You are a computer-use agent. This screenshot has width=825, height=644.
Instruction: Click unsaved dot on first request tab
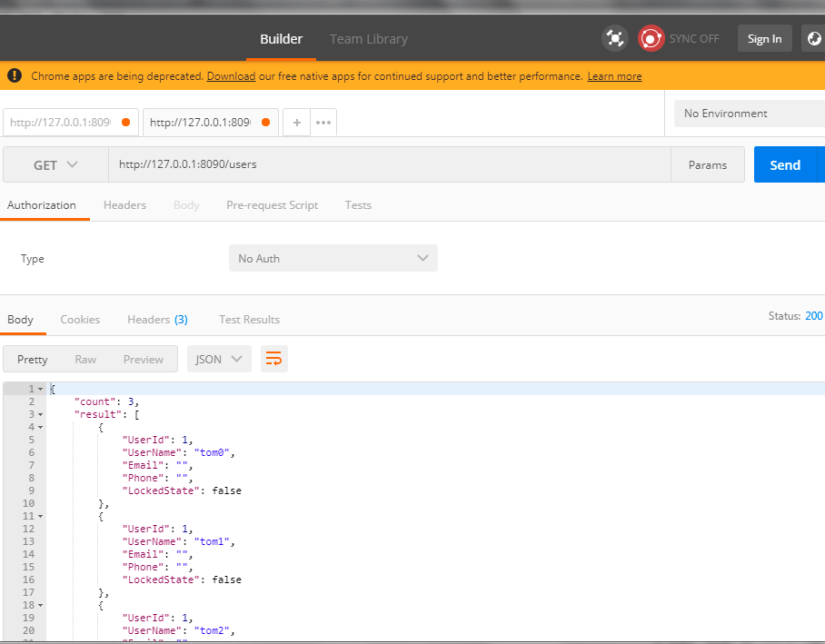(x=125, y=122)
